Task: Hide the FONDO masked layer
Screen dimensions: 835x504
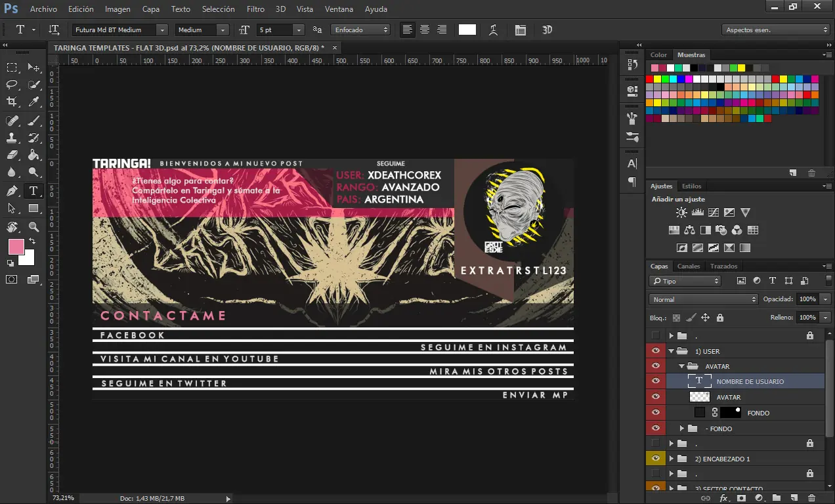Action: pyautogui.click(x=655, y=413)
